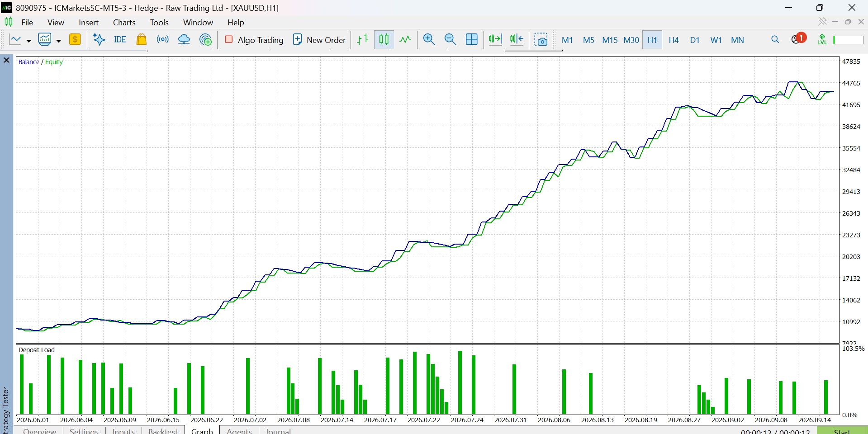868x434 pixels.
Task: Toggle Algo Trading on
Action: point(254,40)
